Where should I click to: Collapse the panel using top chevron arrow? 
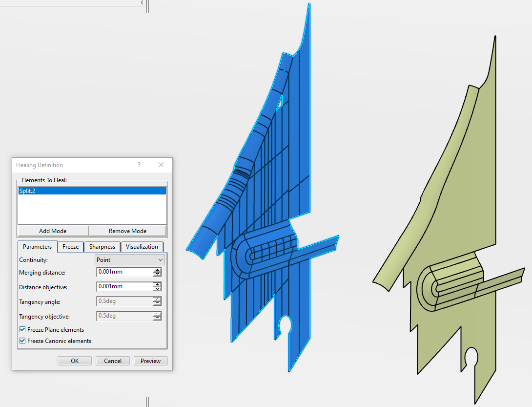pos(142,3)
